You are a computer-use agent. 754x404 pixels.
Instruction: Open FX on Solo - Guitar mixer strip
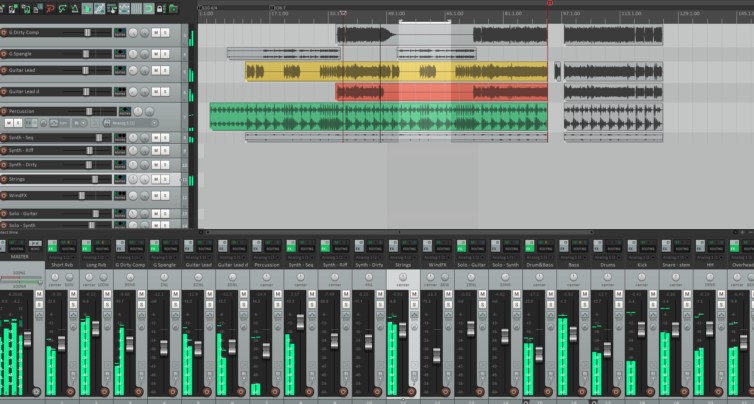462,247
